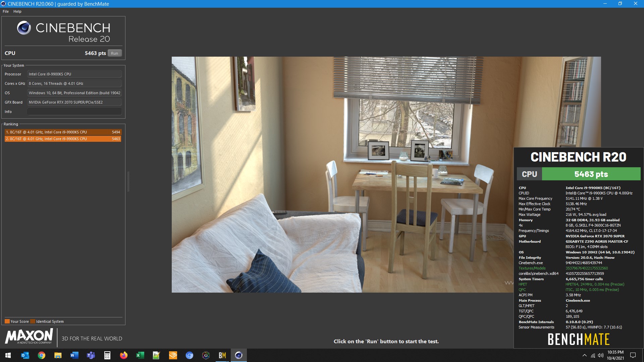Image resolution: width=644 pixels, height=362 pixels.
Task: Close the Cinebench window
Action: pos(636,4)
